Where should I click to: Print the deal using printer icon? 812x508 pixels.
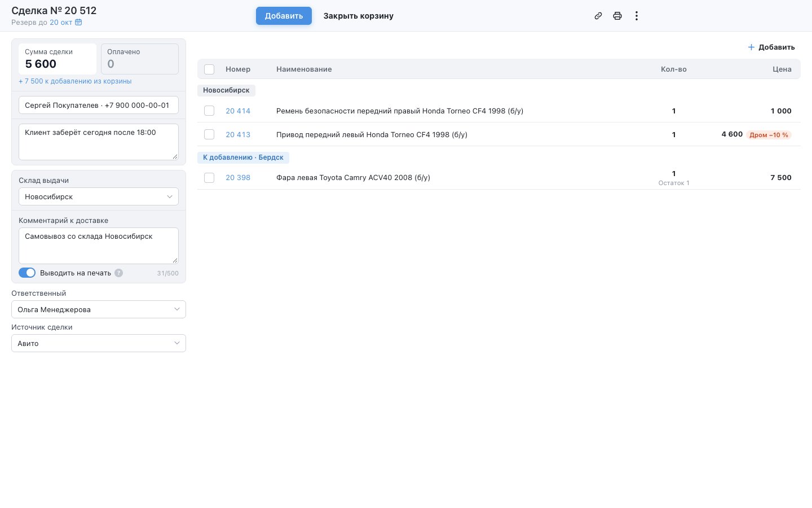pos(617,16)
